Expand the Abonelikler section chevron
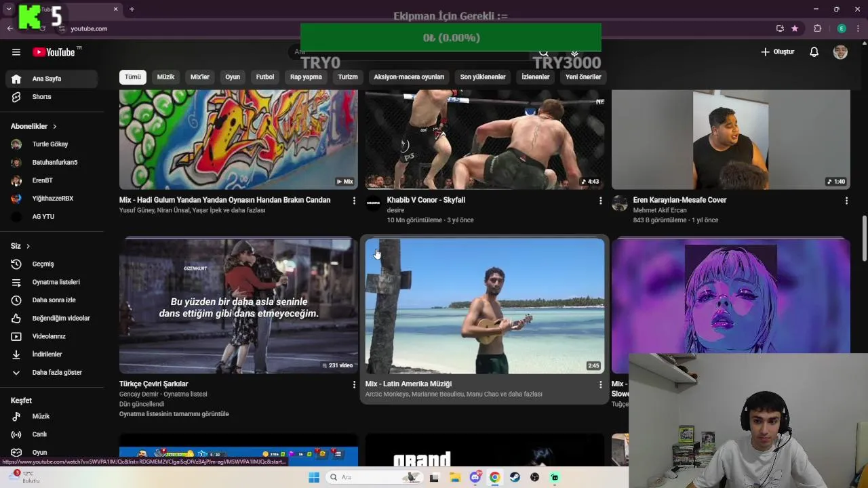The image size is (868, 488). tap(54, 127)
